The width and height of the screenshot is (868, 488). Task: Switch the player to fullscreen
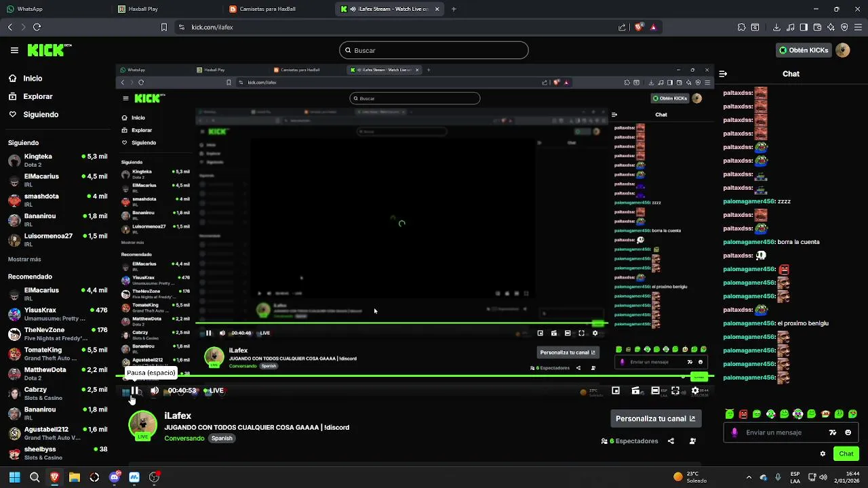coord(675,390)
